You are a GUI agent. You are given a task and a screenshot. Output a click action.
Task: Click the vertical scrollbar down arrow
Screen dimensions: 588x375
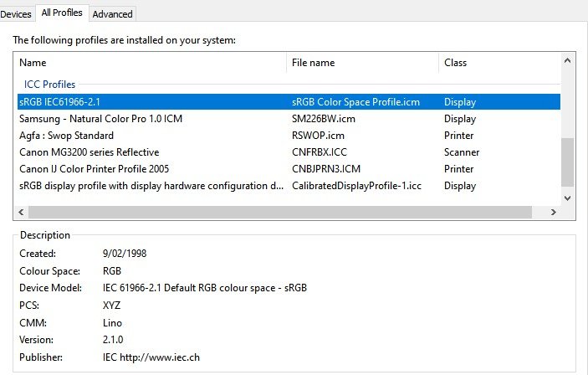click(x=567, y=198)
